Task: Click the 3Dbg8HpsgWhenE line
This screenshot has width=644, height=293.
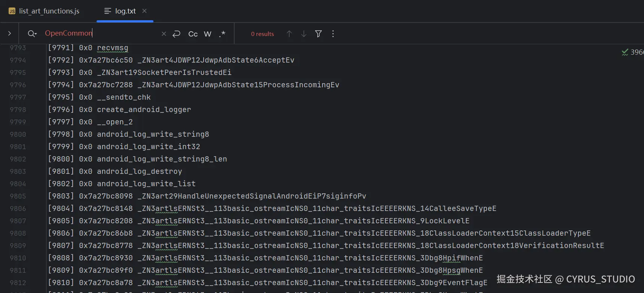Action: (265, 270)
